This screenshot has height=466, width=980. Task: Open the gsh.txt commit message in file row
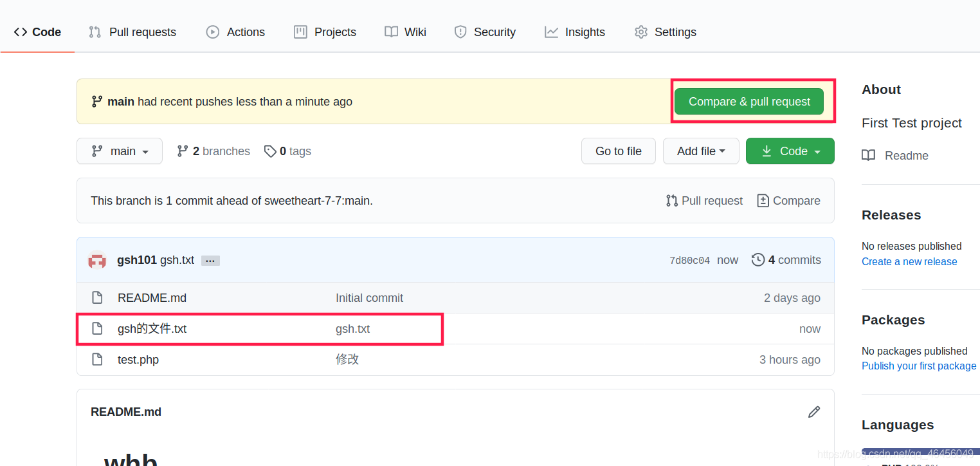pyautogui.click(x=352, y=329)
